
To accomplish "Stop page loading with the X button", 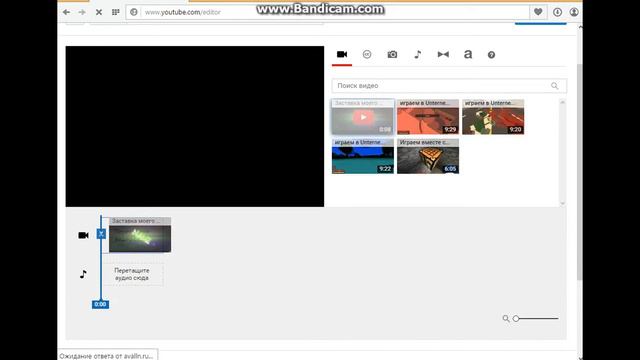I will click(x=99, y=12).
